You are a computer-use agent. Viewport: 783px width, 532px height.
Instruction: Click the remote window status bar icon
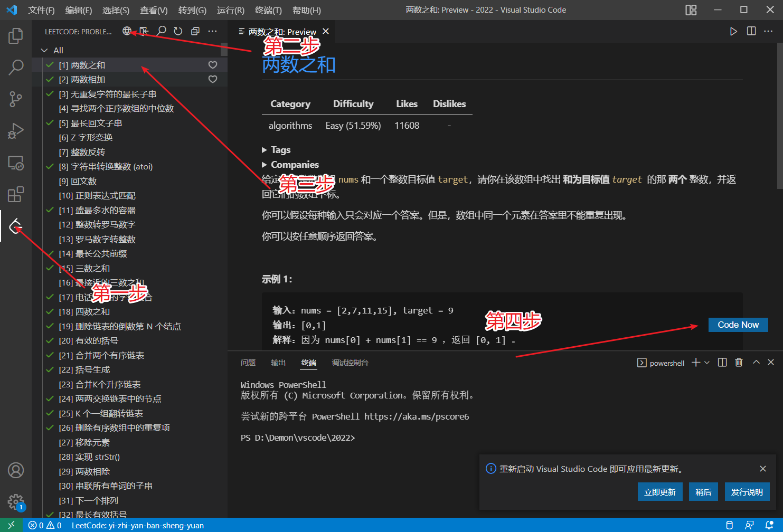pyautogui.click(x=11, y=525)
